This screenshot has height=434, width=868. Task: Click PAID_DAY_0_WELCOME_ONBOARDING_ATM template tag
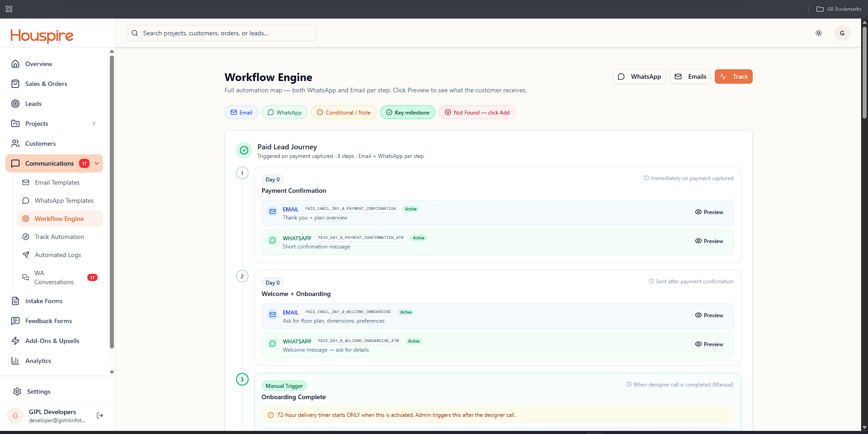click(x=359, y=341)
